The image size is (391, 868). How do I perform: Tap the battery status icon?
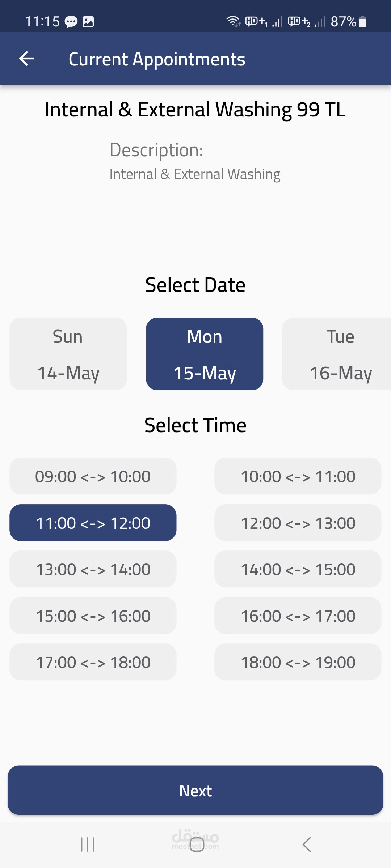tap(362, 22)
